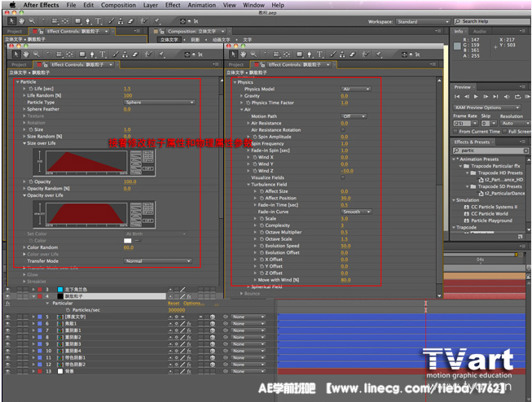This screenshot has height=402, width=532.
Task: Click Effects & Presets search field
Action: pos(491,151)
